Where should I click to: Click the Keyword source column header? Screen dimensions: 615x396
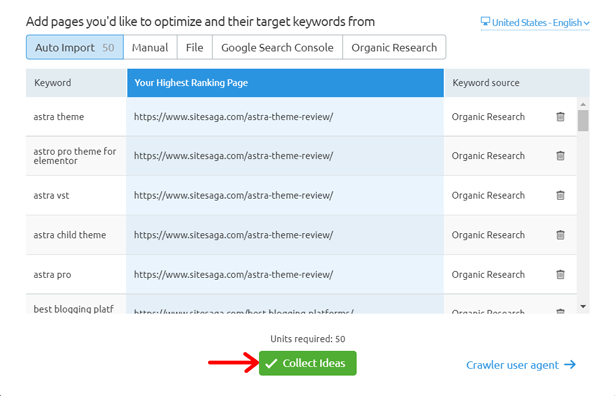517,83
